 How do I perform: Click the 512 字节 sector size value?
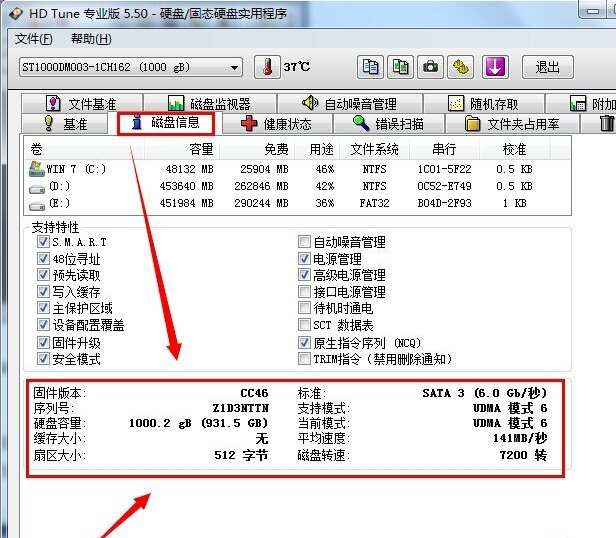coord(241,455)
